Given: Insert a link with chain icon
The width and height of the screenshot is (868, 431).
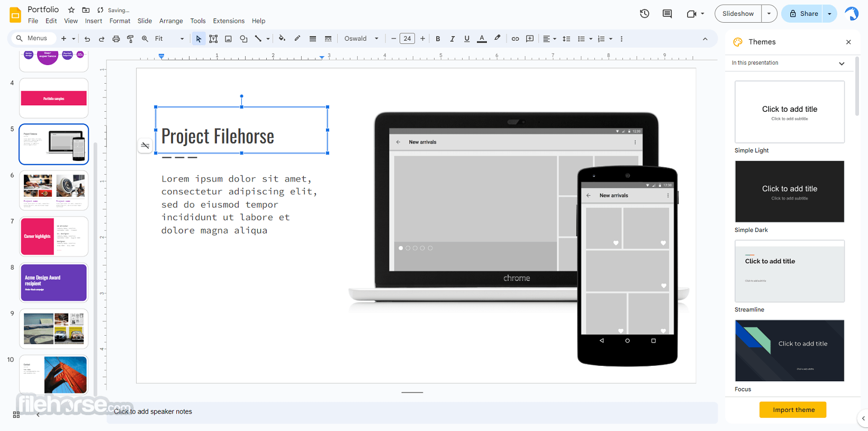Looking at the screenshot, I should point(515,39).
